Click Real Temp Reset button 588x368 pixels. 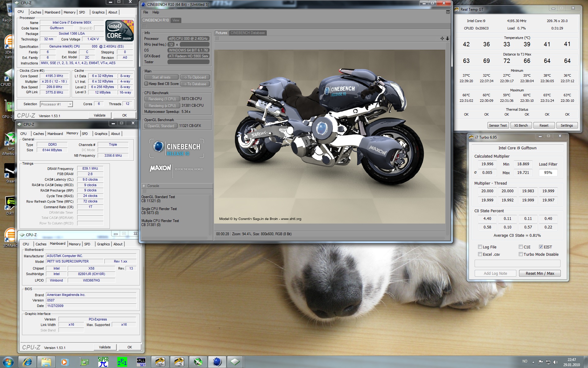(544, 125)
